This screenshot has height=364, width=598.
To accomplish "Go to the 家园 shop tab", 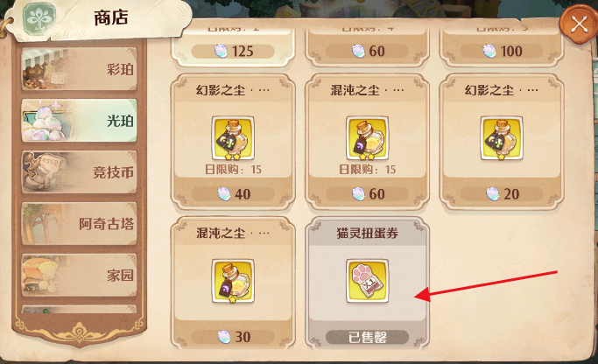I will (x=79, y=275).
